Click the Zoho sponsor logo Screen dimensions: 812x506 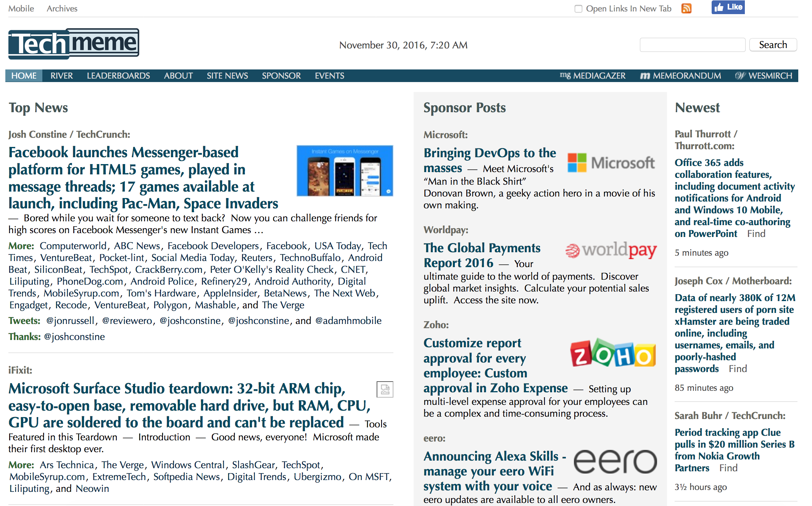point(612,354)
